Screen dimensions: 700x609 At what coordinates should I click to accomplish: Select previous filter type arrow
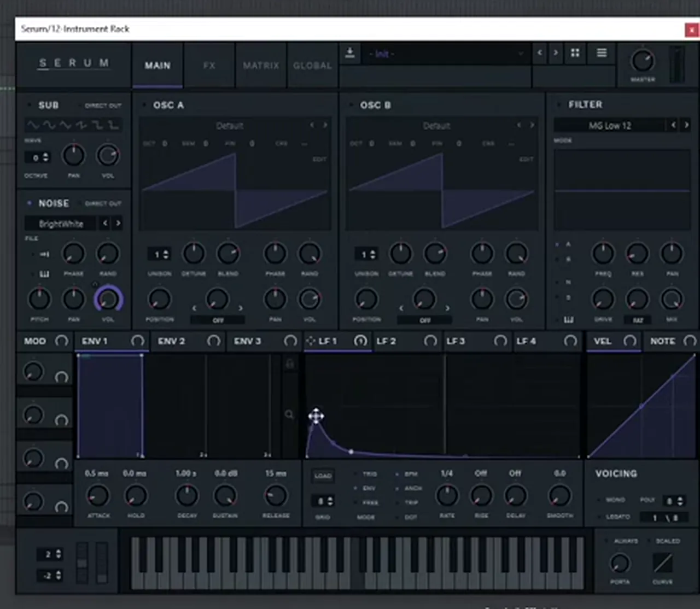(x=673, y=125)
